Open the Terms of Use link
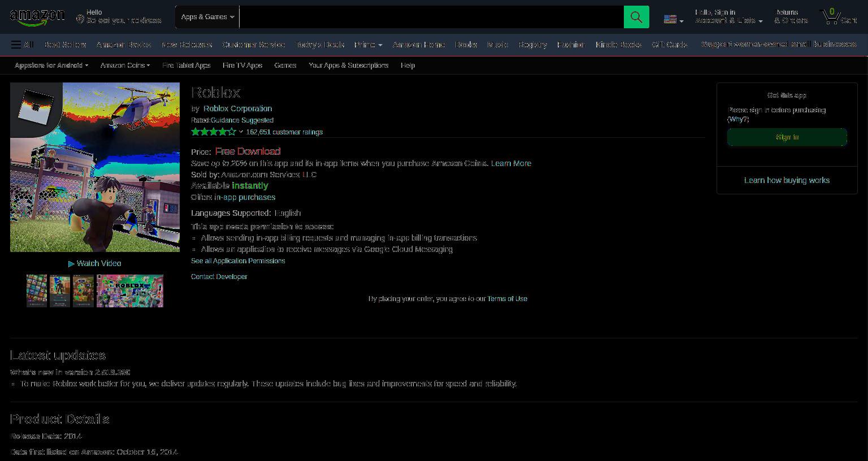Screen dimensions: 868x461 click(507, 299)
